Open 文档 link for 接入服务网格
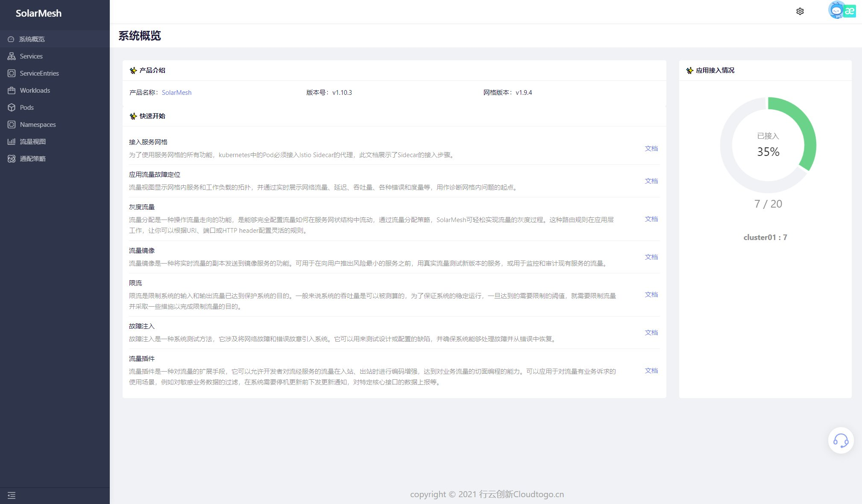Image resolution: width=862 pixels, height=504 pixels. (651, 149)
